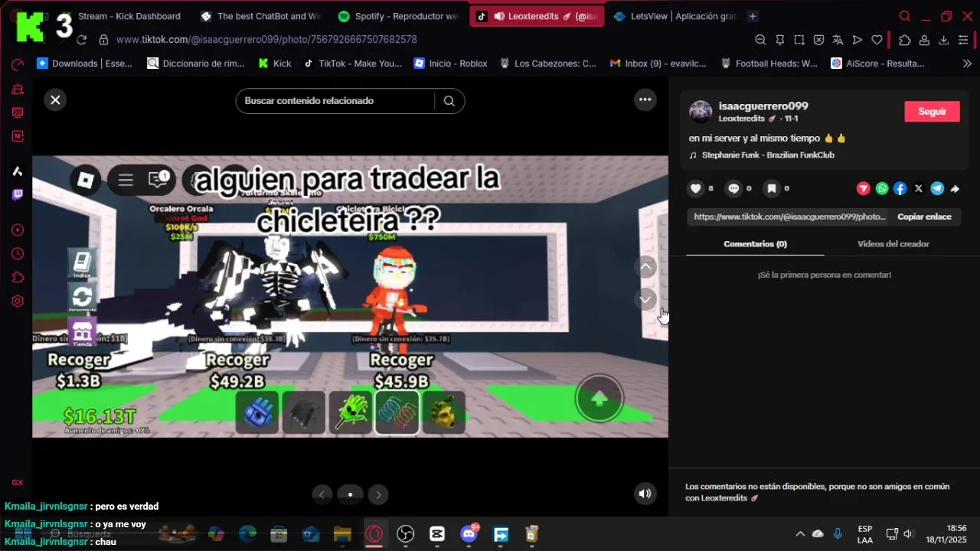Show the previous photo in the carousel
The height and width of the screenshot is (551, 980).
click(322, 494)
